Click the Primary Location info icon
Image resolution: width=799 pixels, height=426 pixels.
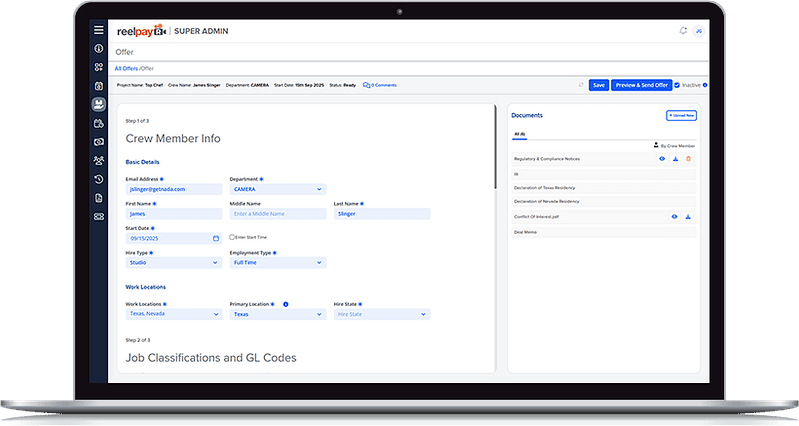pos(285,304)
